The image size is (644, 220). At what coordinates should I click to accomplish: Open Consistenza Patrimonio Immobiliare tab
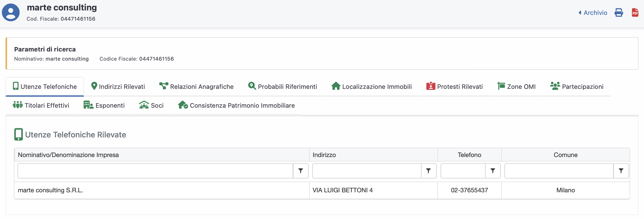click(x=236, y=105)
